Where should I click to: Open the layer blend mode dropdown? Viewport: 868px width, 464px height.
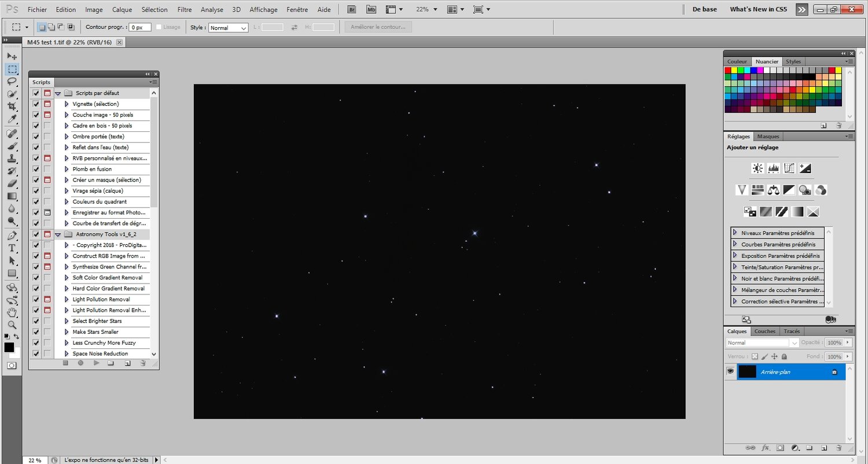tap(762, 343)
